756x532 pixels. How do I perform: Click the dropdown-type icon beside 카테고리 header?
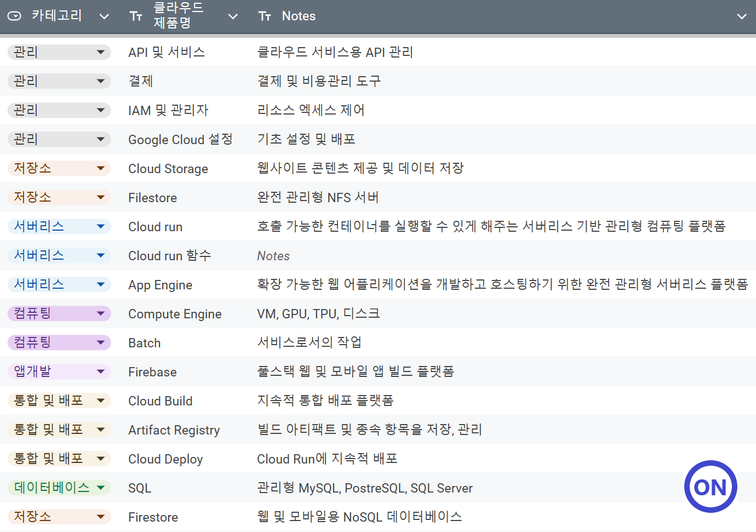(14, 16)
